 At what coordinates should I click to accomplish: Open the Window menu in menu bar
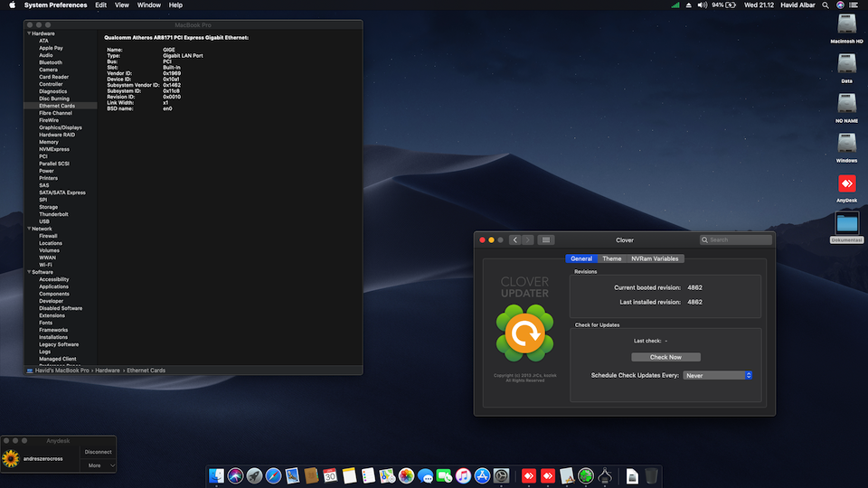click(x=149, y=5)
